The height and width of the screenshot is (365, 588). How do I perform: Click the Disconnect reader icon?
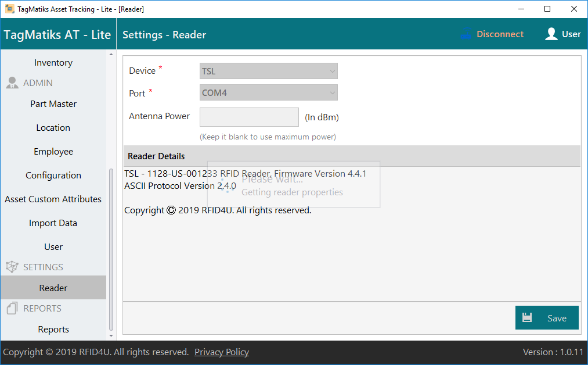466,34
